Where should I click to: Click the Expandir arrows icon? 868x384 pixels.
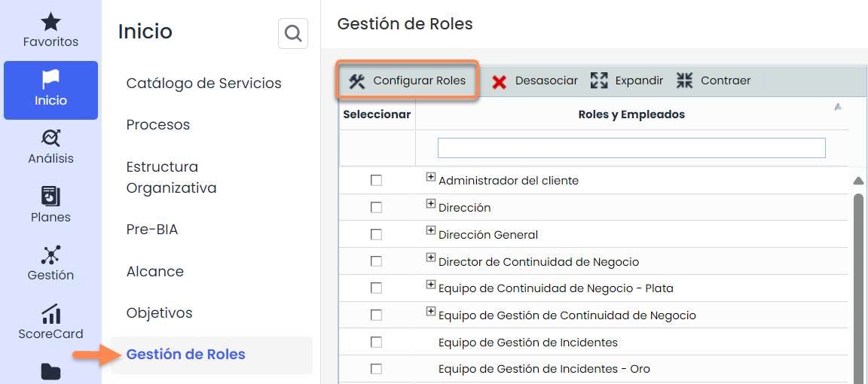(x=599, y=81)
